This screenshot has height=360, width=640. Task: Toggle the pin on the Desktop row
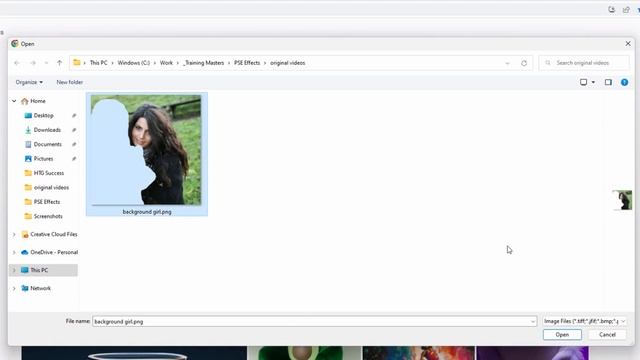pyautogui.click(x=74, y=116)
